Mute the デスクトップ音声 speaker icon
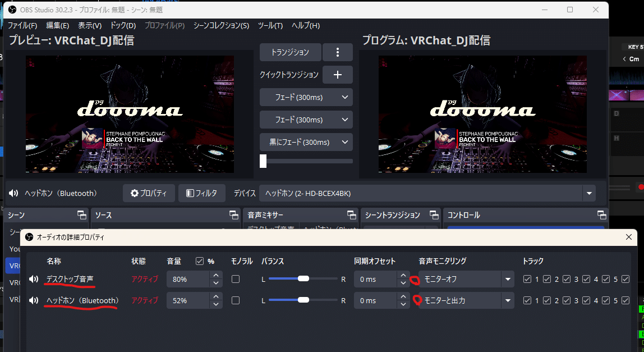644x352 pixels. [x=34, y=279]
